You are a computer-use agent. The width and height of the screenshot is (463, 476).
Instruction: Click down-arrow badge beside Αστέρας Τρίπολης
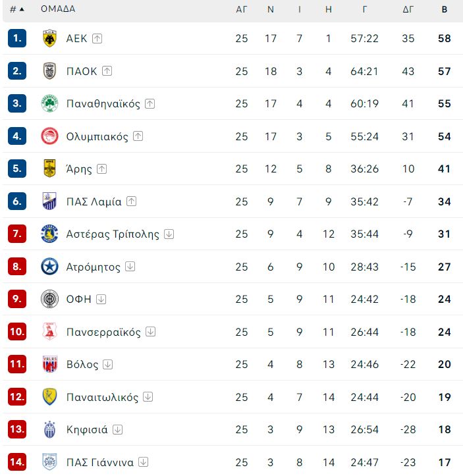[169, 234]
